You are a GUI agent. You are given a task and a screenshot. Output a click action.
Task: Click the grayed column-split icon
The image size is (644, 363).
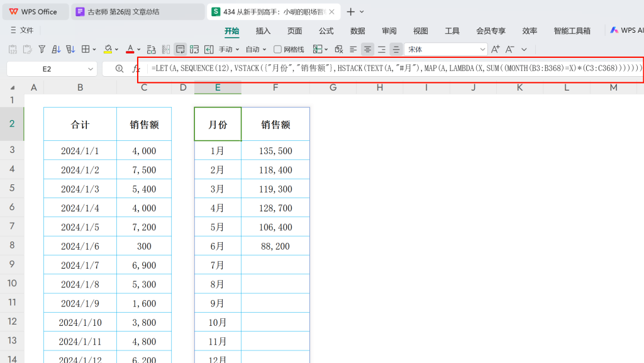pos(166,49)
